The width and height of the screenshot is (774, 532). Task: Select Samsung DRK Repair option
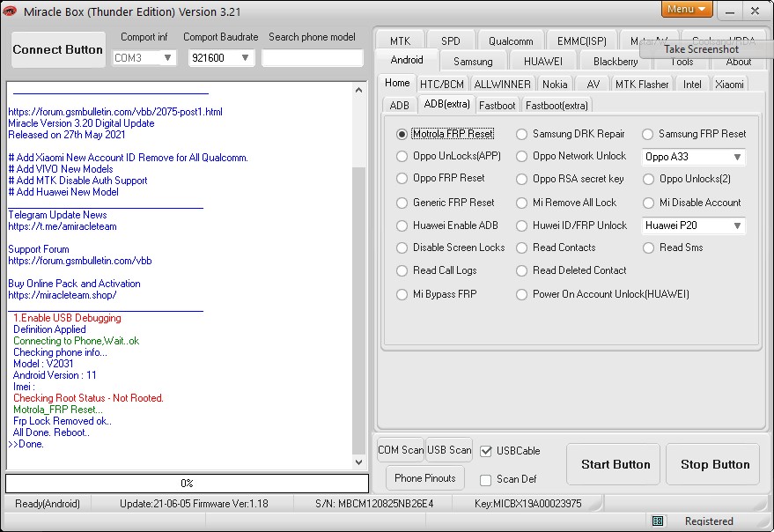click(x=521, y=134)
